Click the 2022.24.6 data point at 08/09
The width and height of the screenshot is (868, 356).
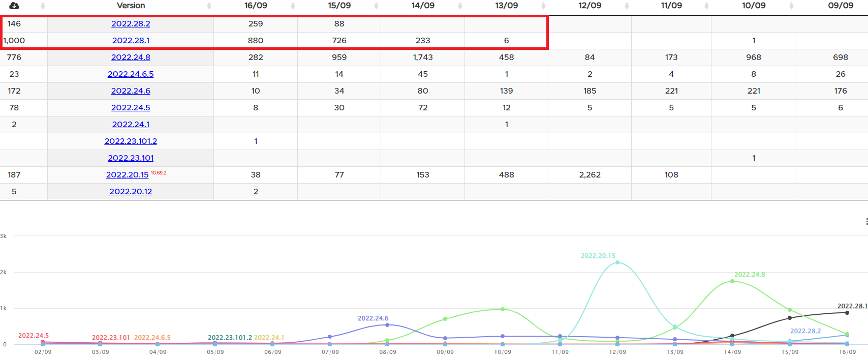(387, 325)
